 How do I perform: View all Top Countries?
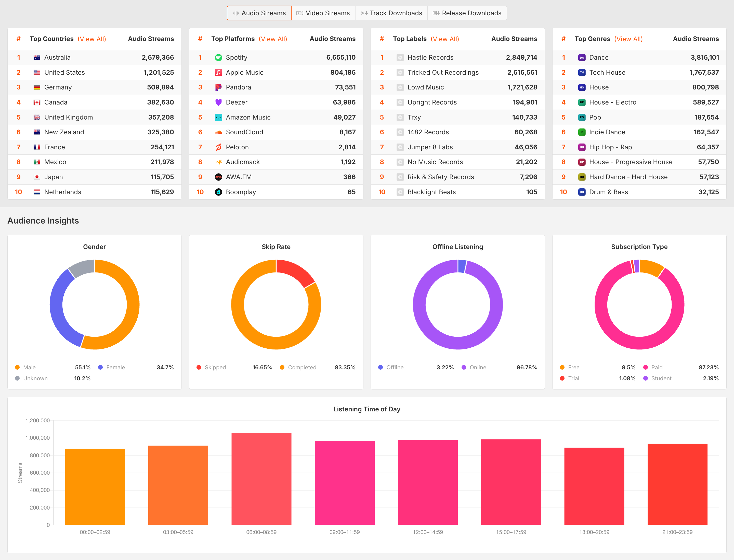(92, 39)
